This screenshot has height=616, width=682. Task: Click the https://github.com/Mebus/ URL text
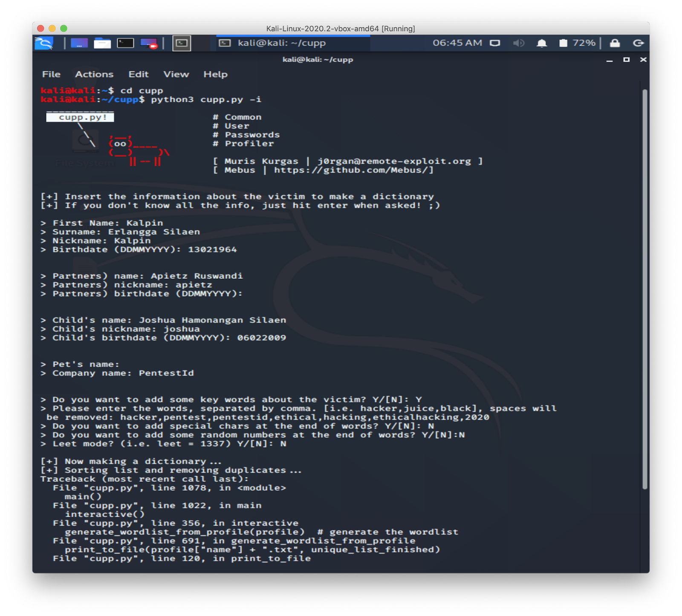pyautogui.click(x=351, y=170)
